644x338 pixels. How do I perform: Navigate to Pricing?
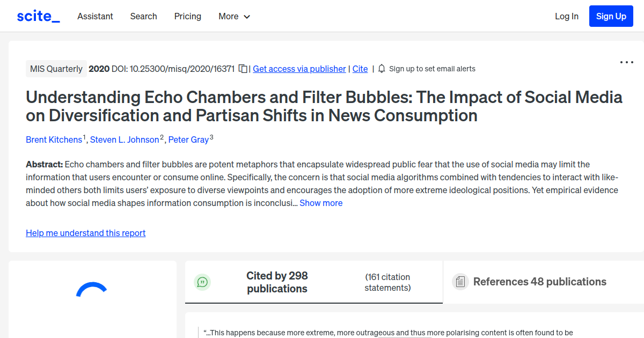[187, 16]
